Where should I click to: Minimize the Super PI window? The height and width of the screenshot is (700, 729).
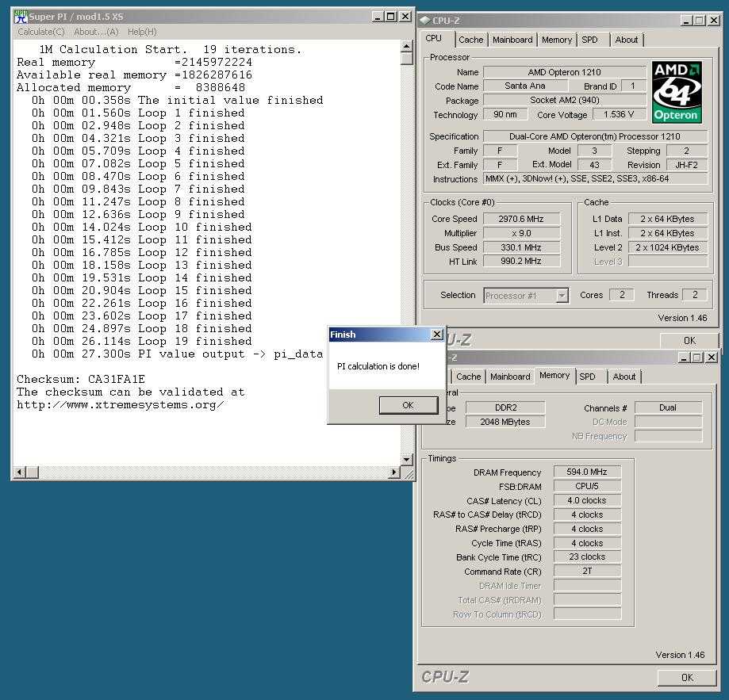tap(378, 17)
